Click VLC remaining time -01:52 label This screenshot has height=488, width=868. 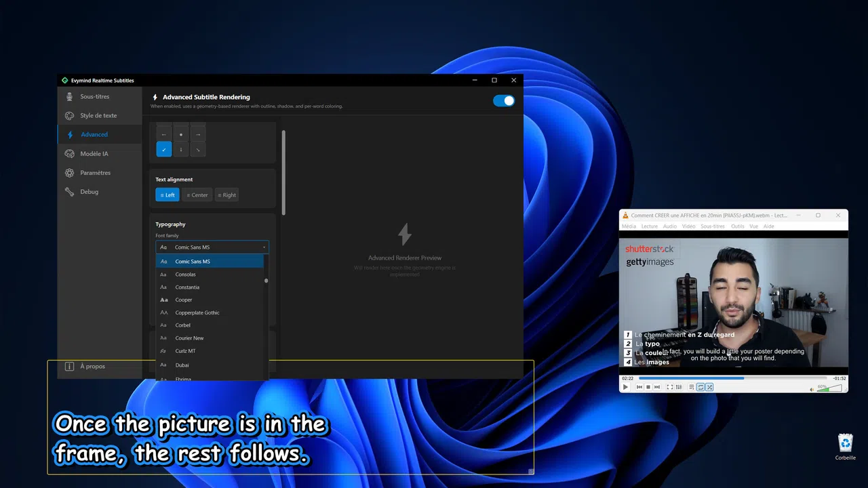[840, 378]
